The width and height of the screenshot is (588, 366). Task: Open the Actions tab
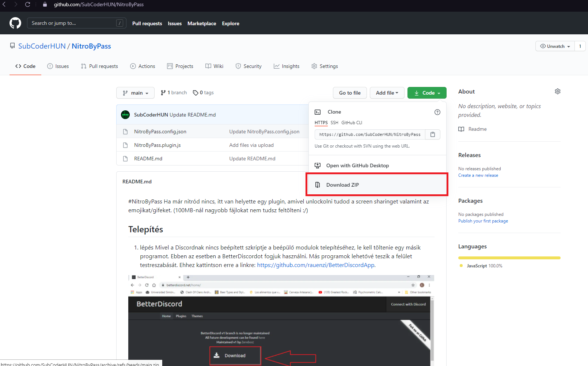(143, 66)
